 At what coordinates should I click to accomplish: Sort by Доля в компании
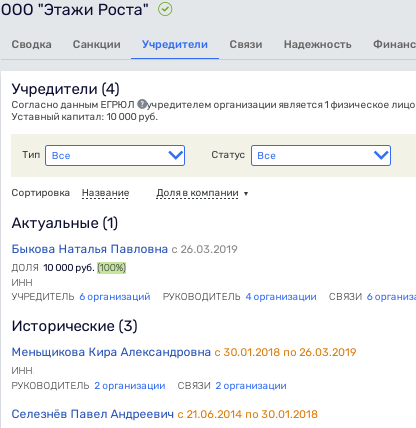point(197,193)
